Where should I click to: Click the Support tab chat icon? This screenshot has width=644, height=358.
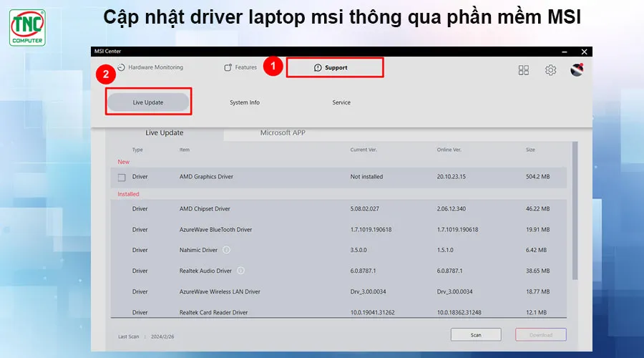[x=318, y=68]
